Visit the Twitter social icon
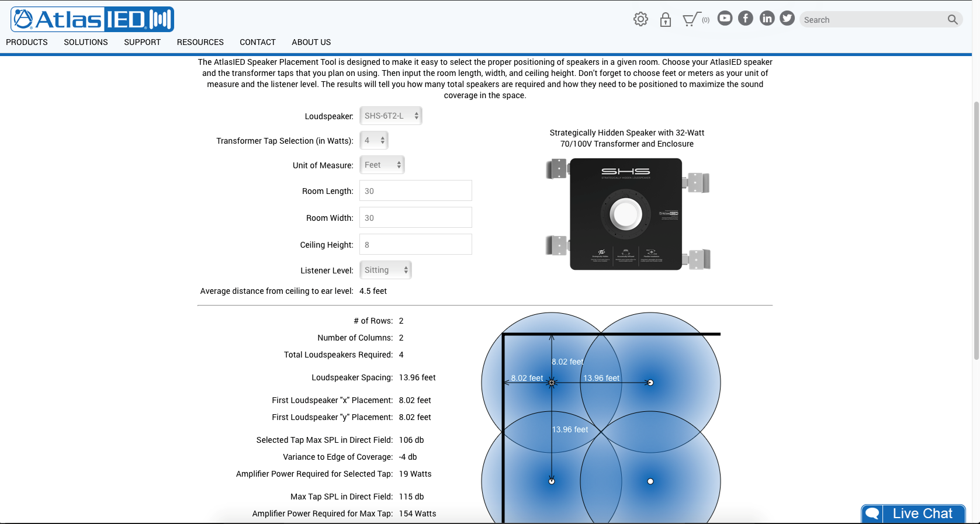The height and width of the screenshot is (524, 980). 787,18
